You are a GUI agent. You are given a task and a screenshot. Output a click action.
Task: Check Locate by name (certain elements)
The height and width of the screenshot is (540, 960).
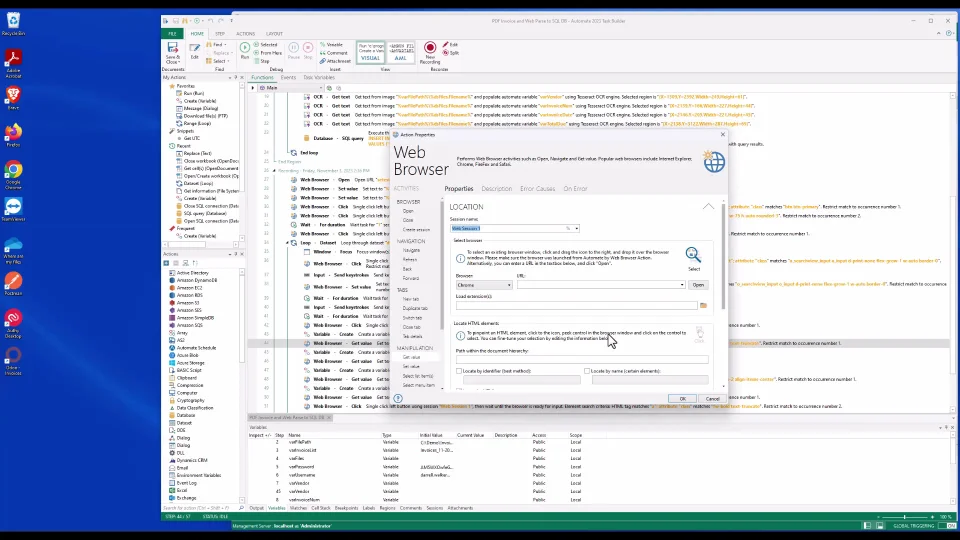point(587,371)
